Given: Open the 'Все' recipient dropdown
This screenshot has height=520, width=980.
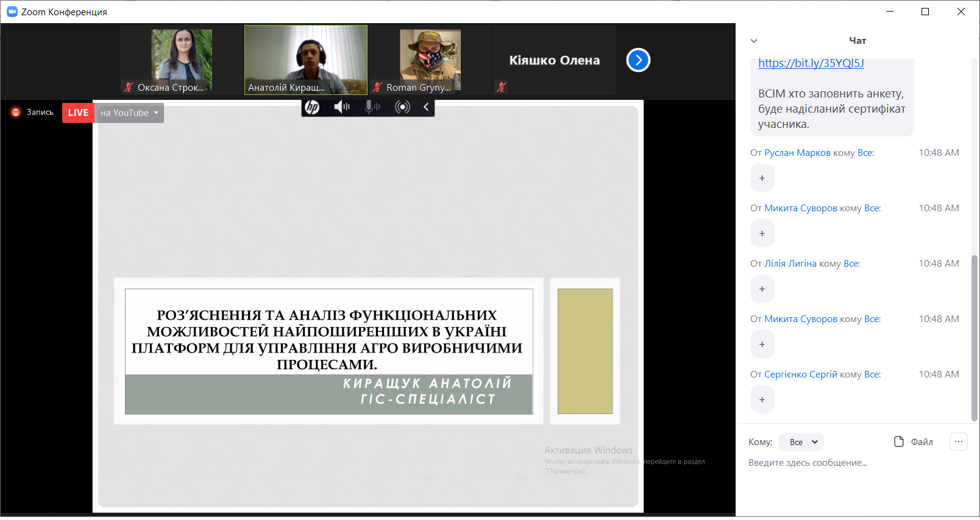Looking at the screenshot, I should click(801, 442).
